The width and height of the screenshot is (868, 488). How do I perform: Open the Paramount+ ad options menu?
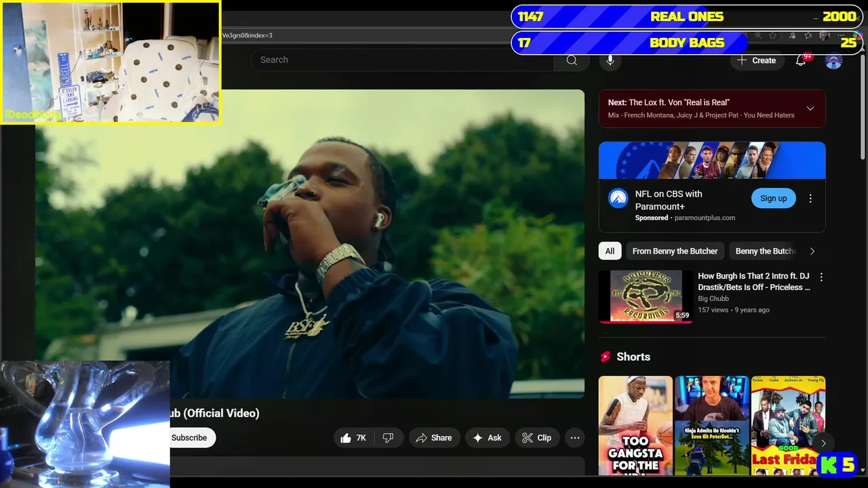point(810,199)
